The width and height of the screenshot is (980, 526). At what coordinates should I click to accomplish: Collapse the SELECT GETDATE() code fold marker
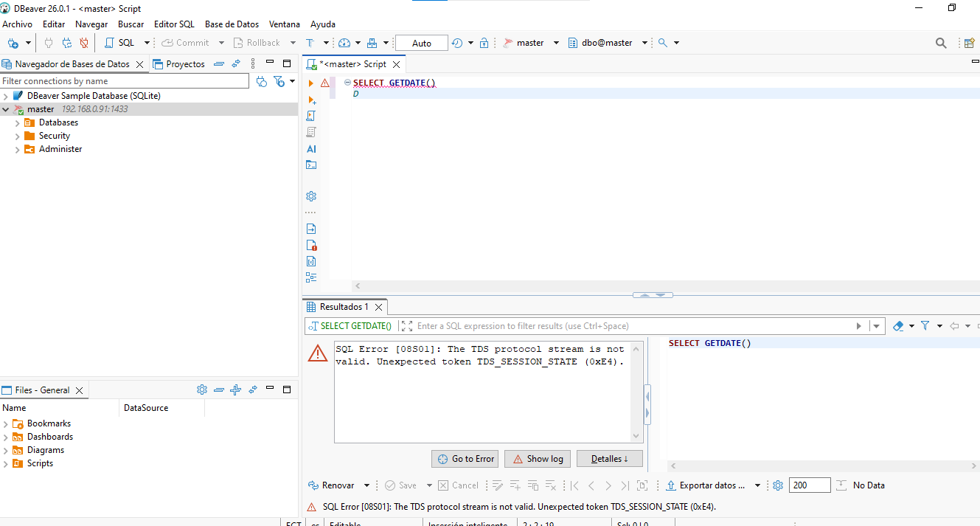(347, 83)
